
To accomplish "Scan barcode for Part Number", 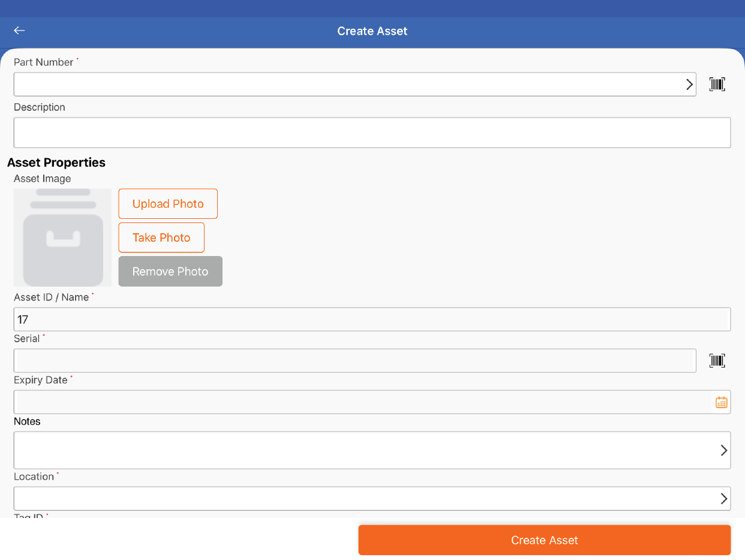I will point(717,85).
